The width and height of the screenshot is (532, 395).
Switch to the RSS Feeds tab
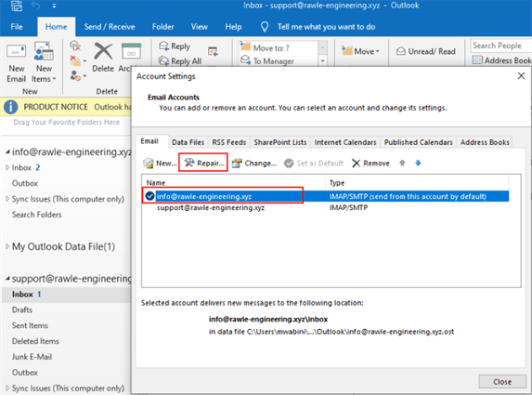(229, 142)
